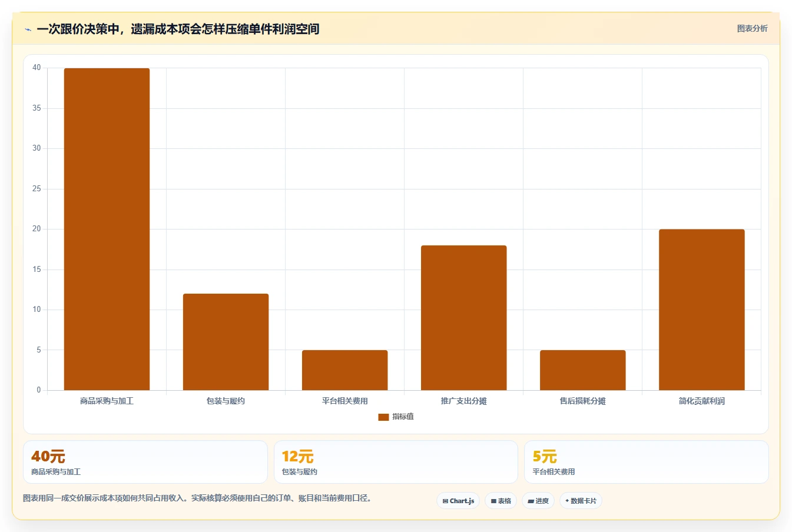Image resolution: width=792 pixels, height=532 pixels.
Task: Click the 包装与履约 axis label
Action: tap(226, 401)
